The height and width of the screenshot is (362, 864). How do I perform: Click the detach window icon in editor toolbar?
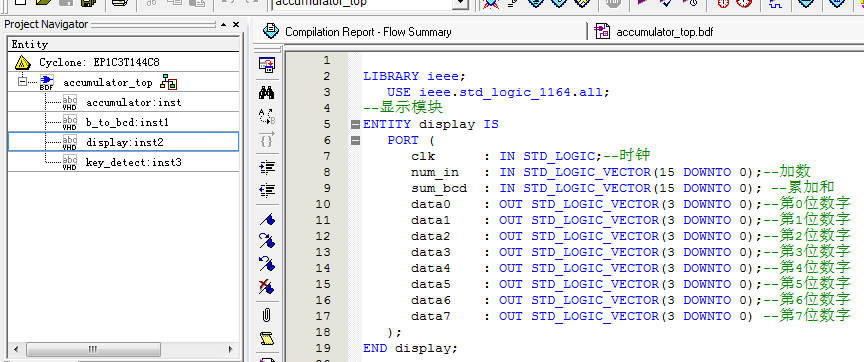coord(267,66)
